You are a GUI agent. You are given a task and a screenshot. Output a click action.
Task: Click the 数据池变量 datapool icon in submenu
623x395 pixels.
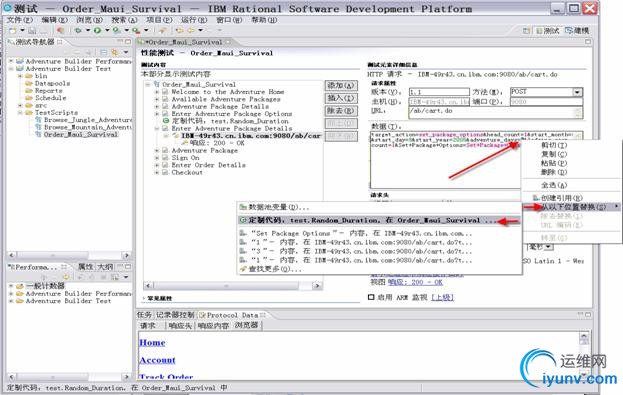tap(243, 207)
